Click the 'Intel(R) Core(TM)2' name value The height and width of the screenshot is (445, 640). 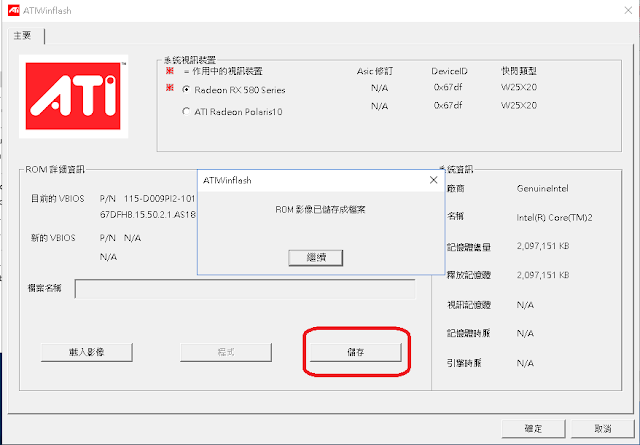pos(554,218)
